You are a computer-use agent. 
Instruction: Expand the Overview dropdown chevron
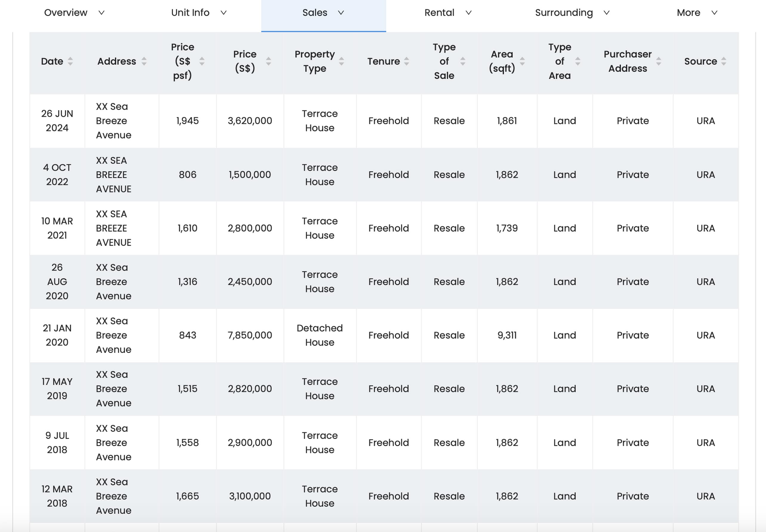(102, 13)
